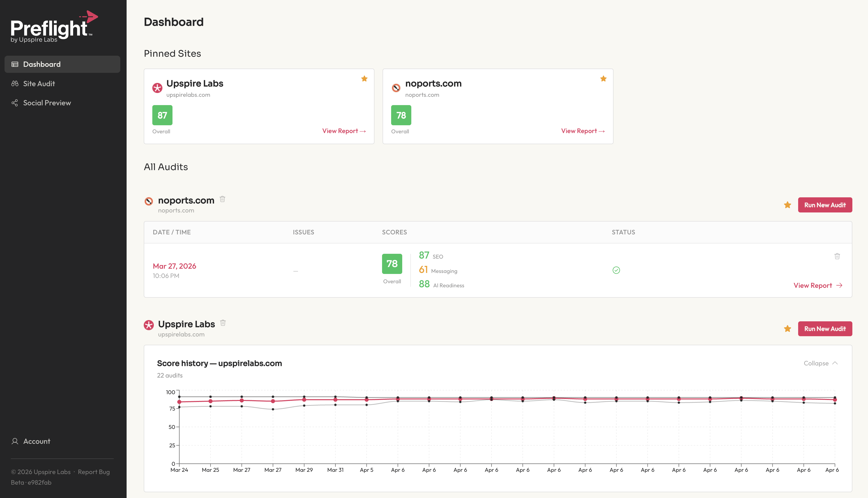Viewport: 868px width, 498px height.
Task: Unpin noports.com card using its star
Action: click(x=603, y=79)
